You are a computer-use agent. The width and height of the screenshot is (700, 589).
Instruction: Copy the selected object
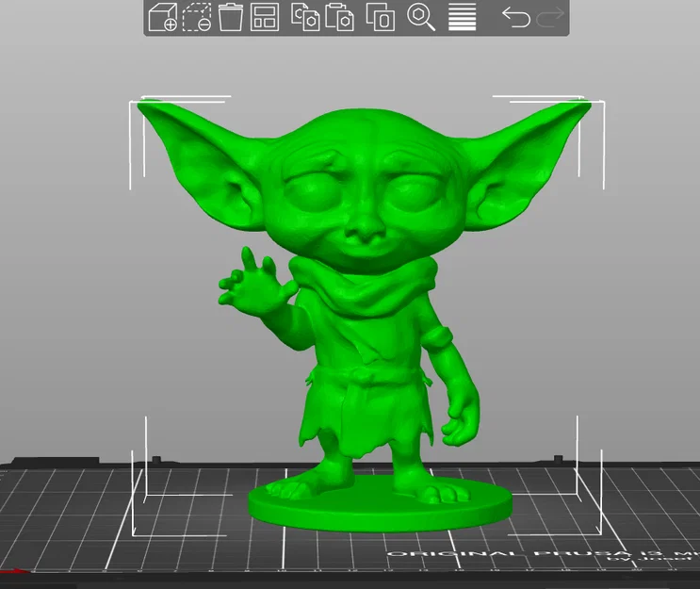305,17
